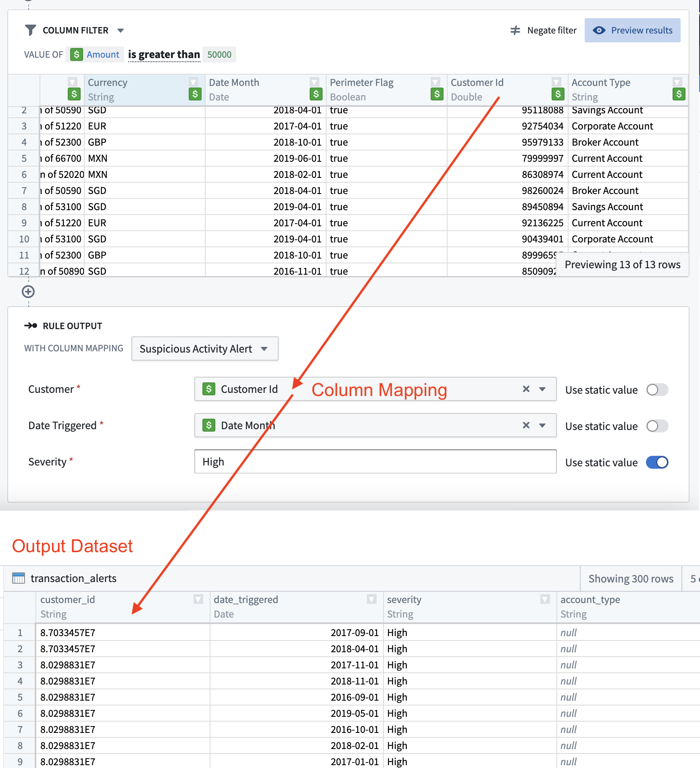Toggle Use static value for Customer
The width and height of the screenshot is (700, 768).
coord(657,390)
